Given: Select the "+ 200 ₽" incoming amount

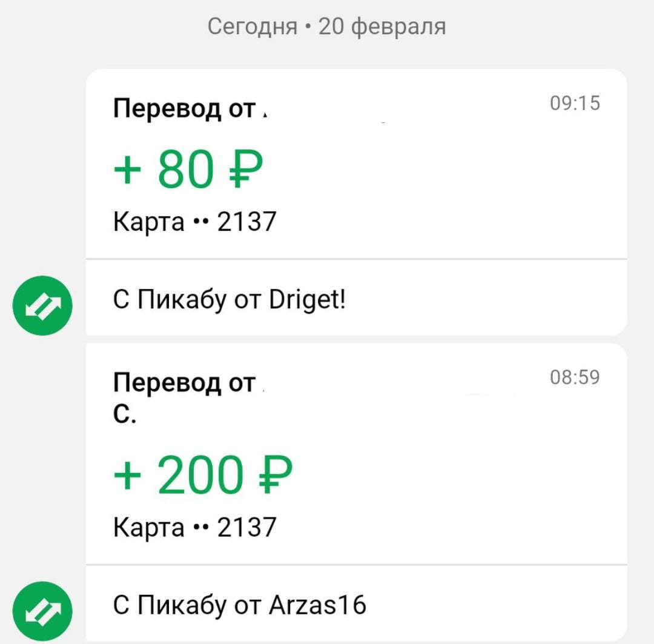Looking at the screenshot, I should coord(203,476).
